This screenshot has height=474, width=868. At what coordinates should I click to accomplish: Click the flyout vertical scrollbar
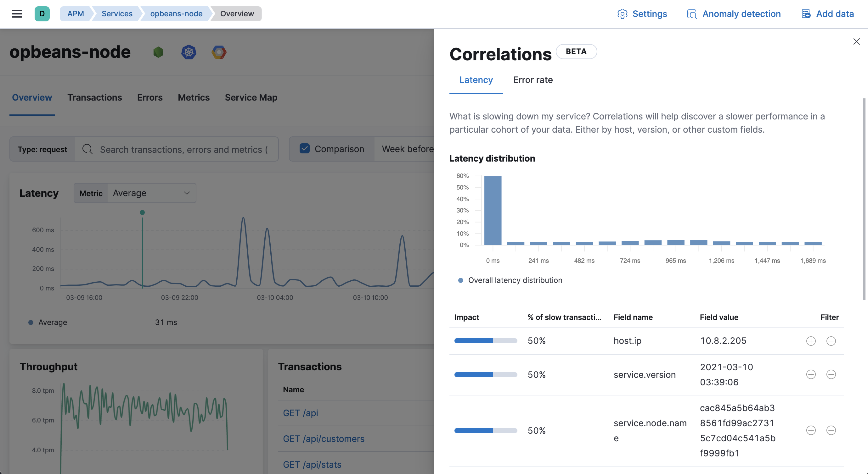pos(864,199)
